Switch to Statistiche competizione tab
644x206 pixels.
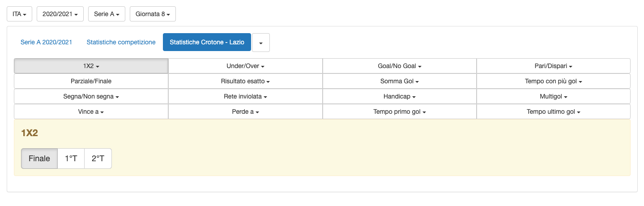[121, 42]
